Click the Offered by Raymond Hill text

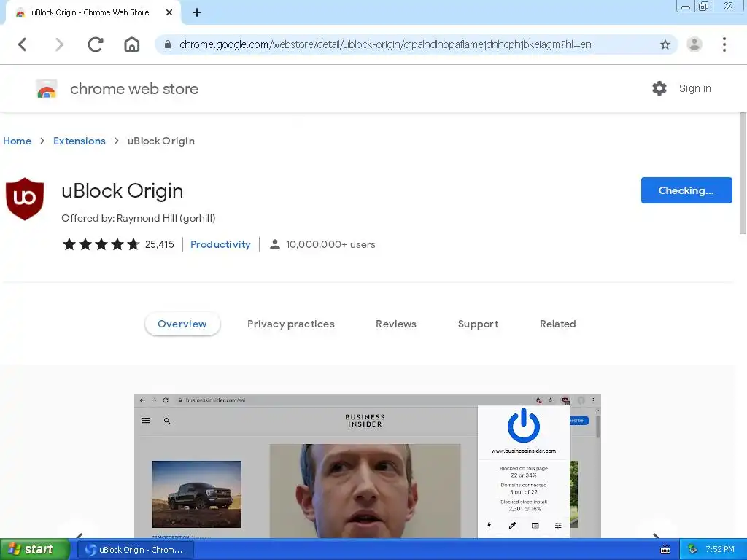pyautogui.click(x=138, y=218)
